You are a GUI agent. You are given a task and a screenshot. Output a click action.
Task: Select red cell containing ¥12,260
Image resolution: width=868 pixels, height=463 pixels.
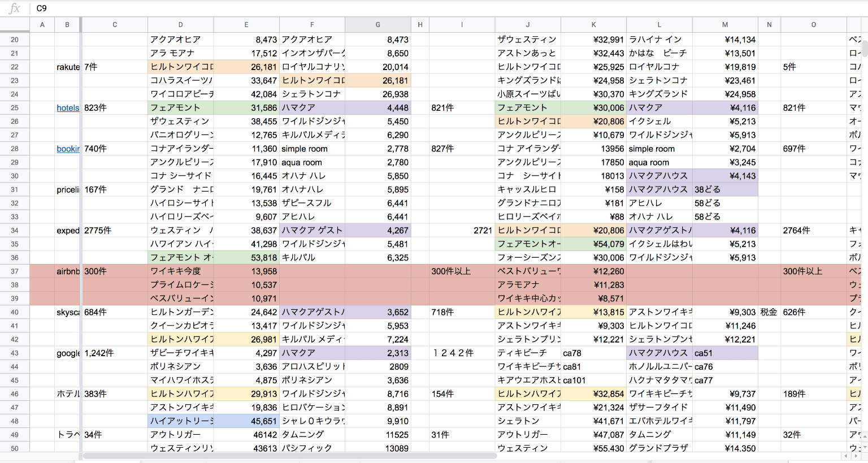594,271
